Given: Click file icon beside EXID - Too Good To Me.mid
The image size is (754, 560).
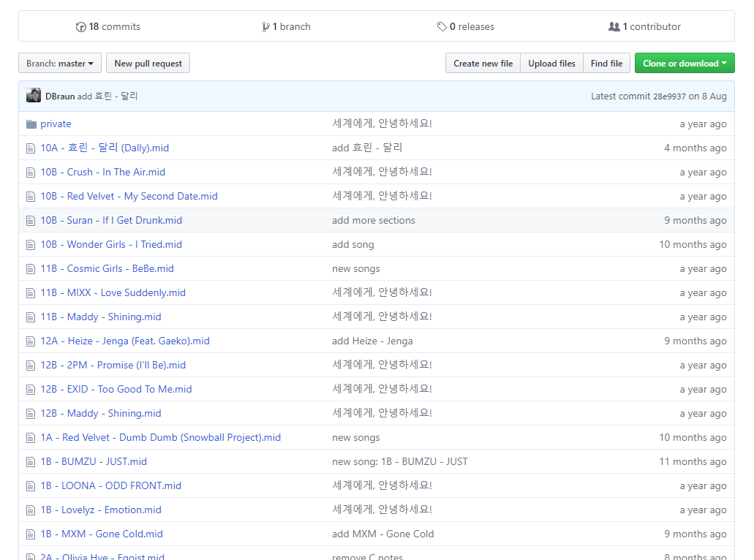Looking at the screenshot, I should point(31,390).
